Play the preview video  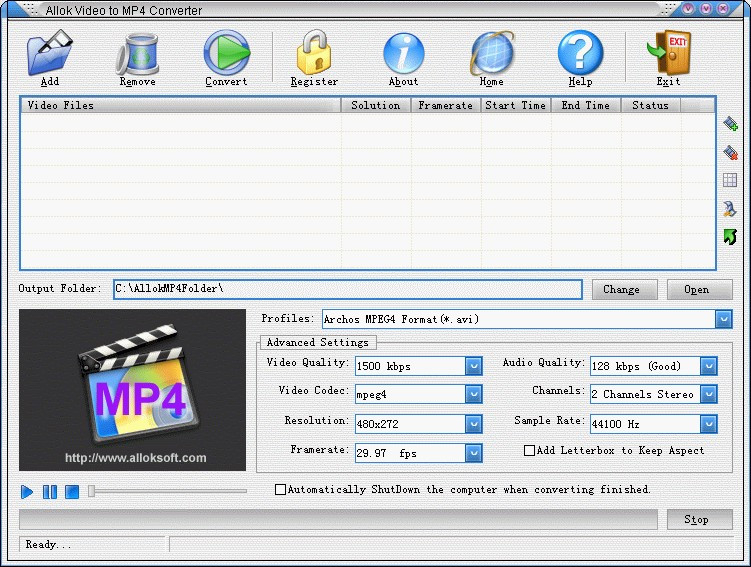coord(27,492)
